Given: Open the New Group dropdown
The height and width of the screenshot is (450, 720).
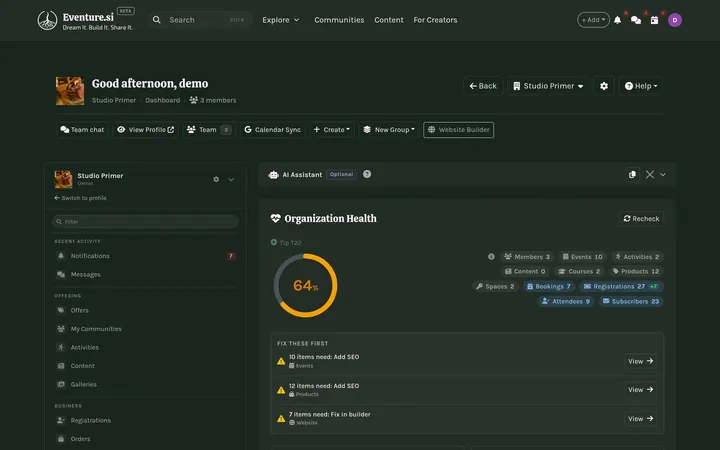Looking at the screenshot, I should [x=389, y=130].
